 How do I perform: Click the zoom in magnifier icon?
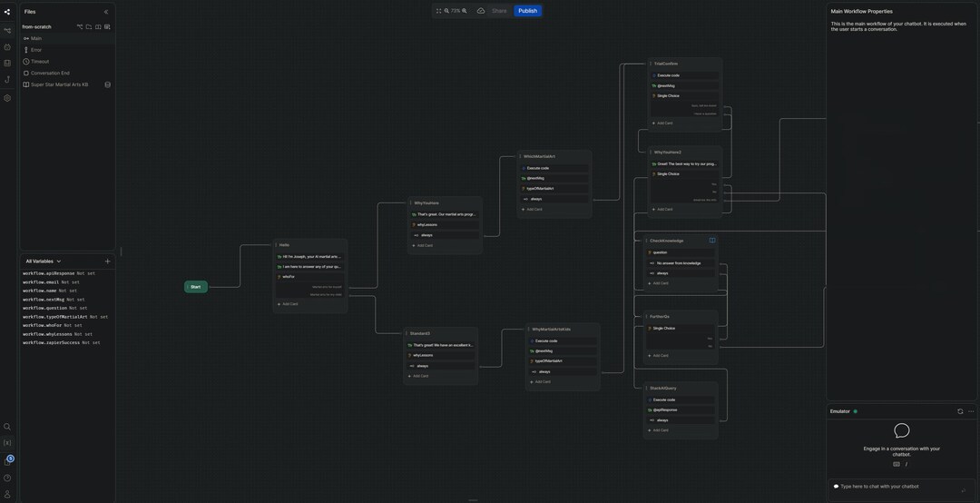tap(465, 11)
